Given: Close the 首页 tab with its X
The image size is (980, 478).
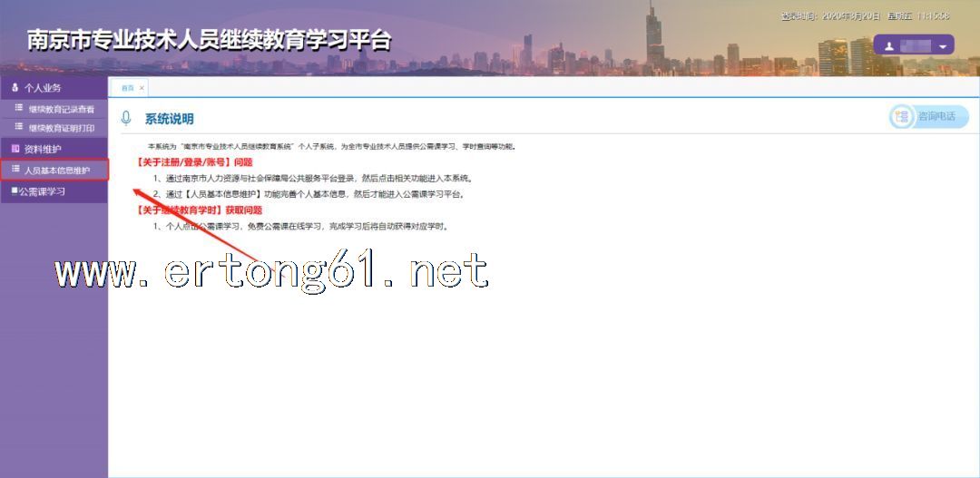Looking at the screenshot, I should (141, 88).
